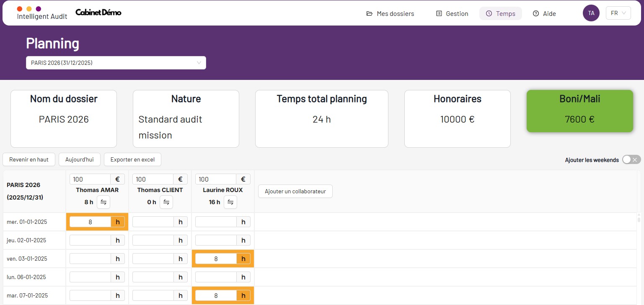Click the swap icon under Thomas CLIENT
This screenshot has width=644, height=305.
pos(166,202)
